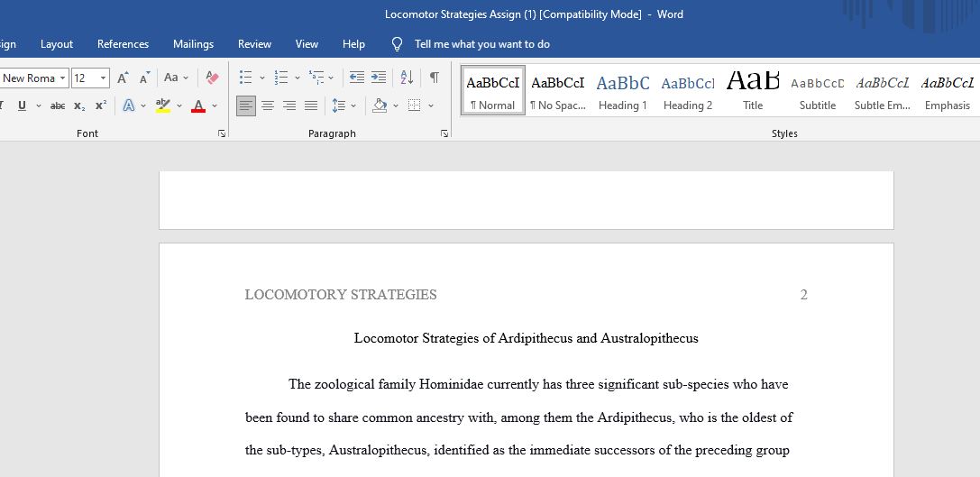Apply strikethrough formatting
The image size is (980, 477).
click(58, 105)
